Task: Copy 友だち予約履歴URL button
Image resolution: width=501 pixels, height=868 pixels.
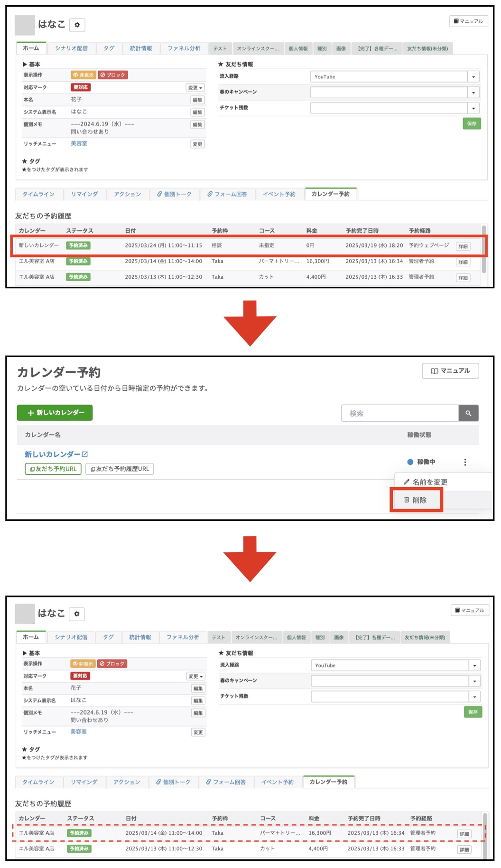Action: click(x=120, y=469)
